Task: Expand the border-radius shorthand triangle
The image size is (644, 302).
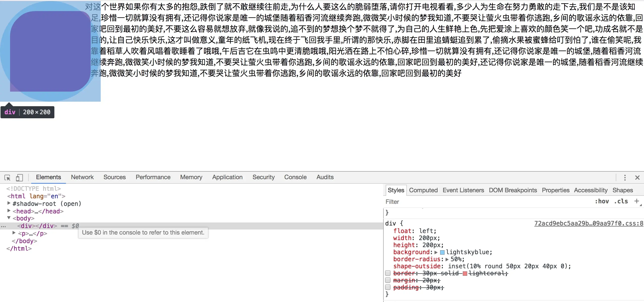Action: pyautogui.click(x=447, y=259)
